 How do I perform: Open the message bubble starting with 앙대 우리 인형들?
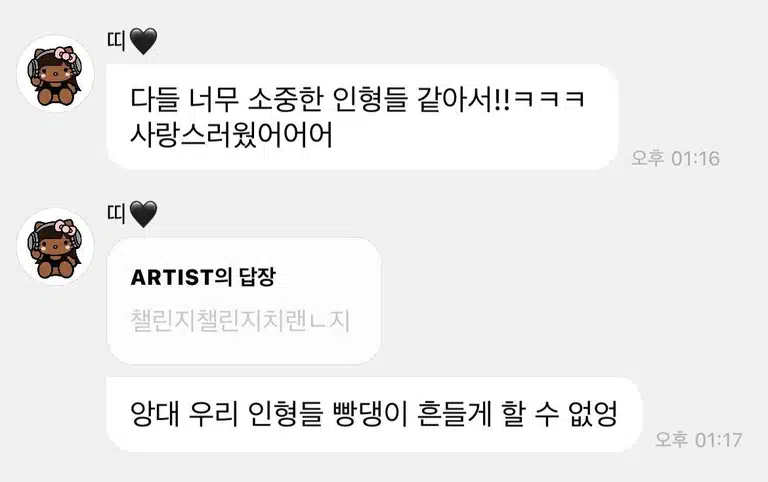(374, 414)
